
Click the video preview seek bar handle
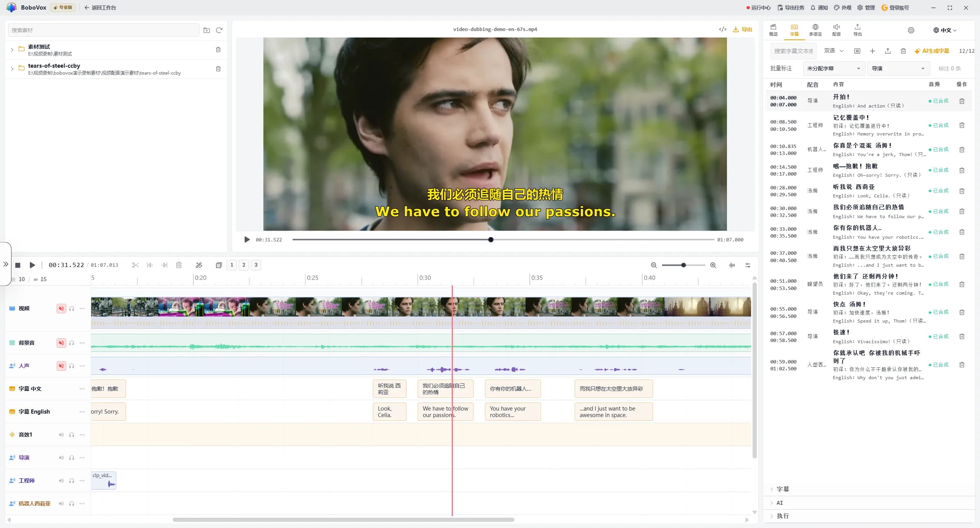[491, 240]
